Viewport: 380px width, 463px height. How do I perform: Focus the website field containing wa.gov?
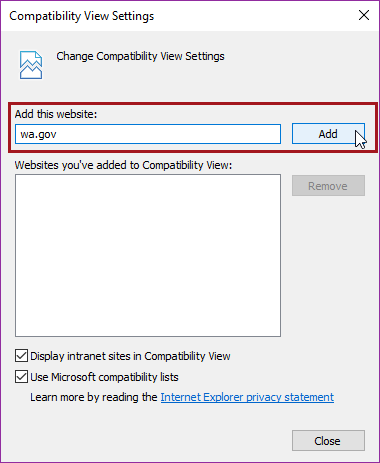(x=148, y=134)
